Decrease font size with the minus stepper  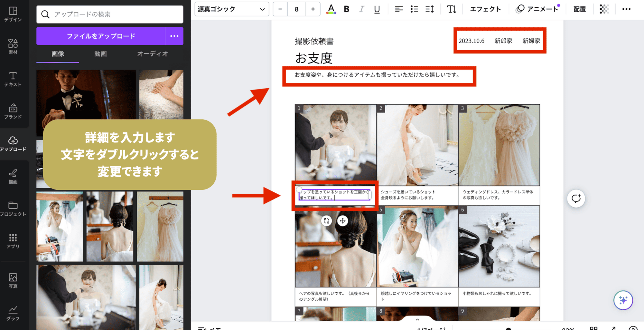280,9
